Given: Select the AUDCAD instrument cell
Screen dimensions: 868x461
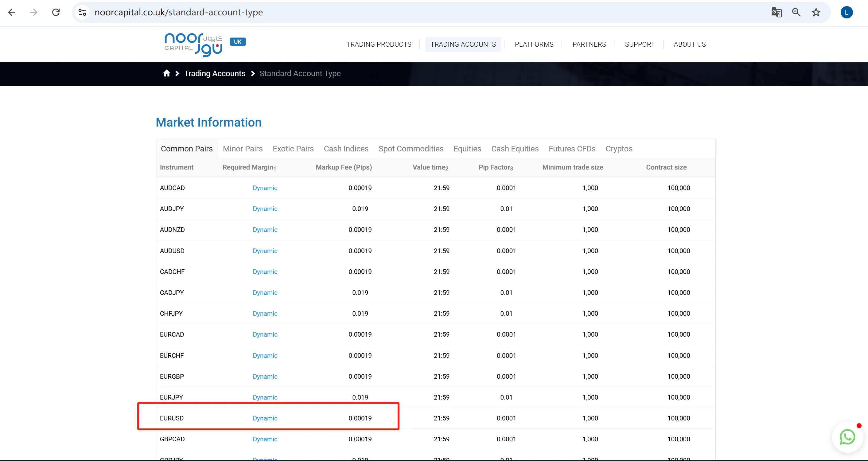Looking at the screenshot, I should pyautogui.click(x=172, y=188).
